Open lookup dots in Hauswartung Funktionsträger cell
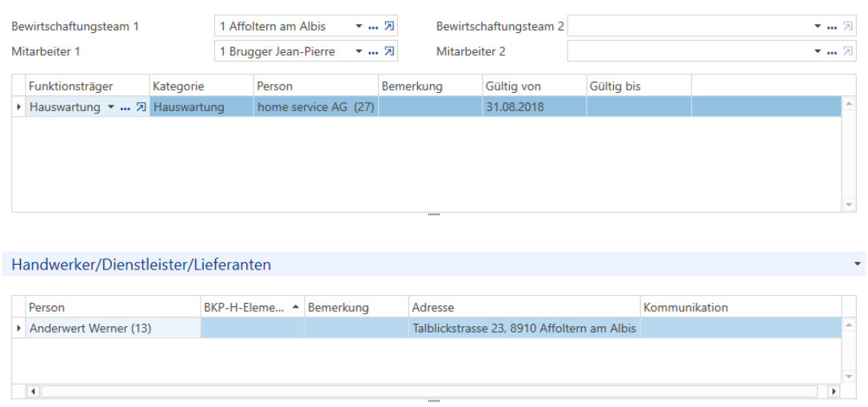The width and height of the screenshot is (868, 407). (125, 108)
